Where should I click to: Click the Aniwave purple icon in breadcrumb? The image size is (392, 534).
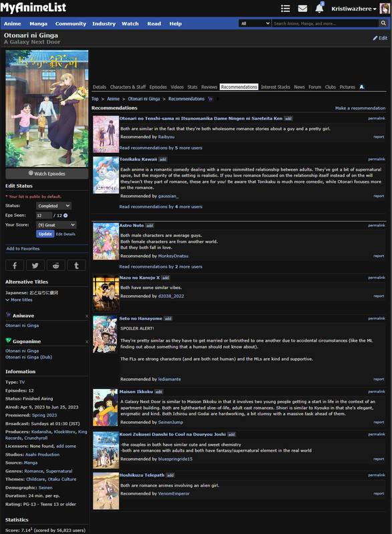(210, 99)
